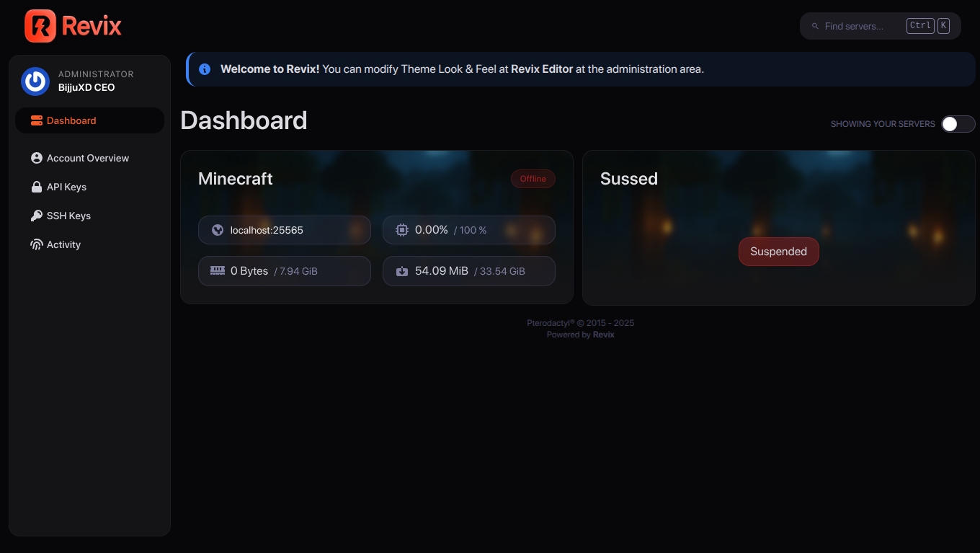Click the Revix brand name text
The image size is (980, 553).
[x=92, y=27]
